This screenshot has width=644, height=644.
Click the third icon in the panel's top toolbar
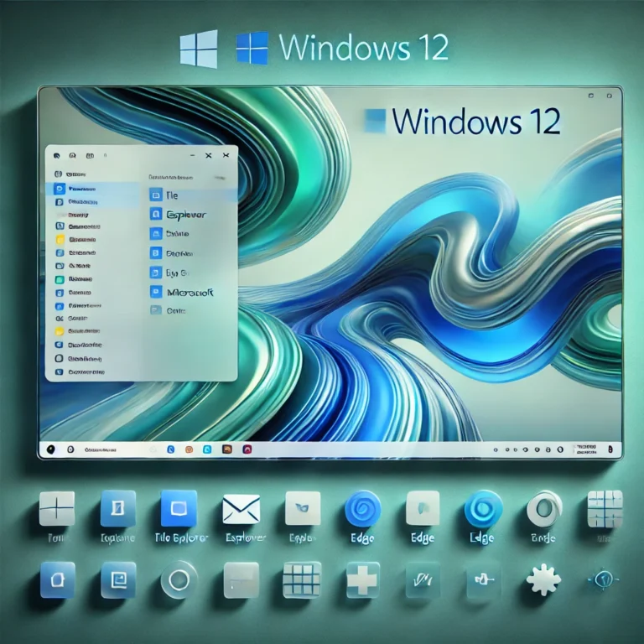point(90,156)
